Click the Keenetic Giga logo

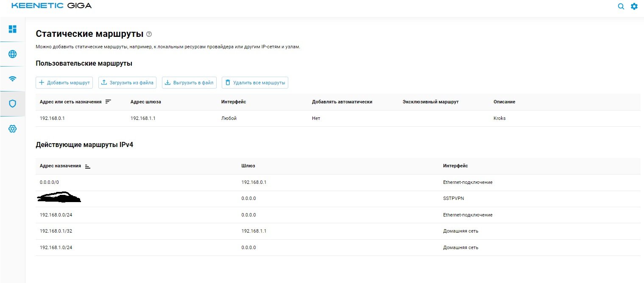pos(51,6)
